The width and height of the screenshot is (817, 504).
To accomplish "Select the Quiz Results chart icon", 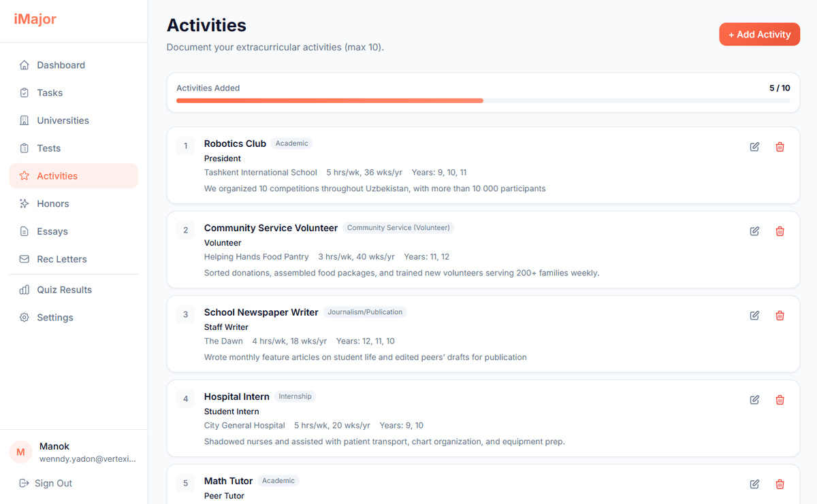I will click(22, 289).
